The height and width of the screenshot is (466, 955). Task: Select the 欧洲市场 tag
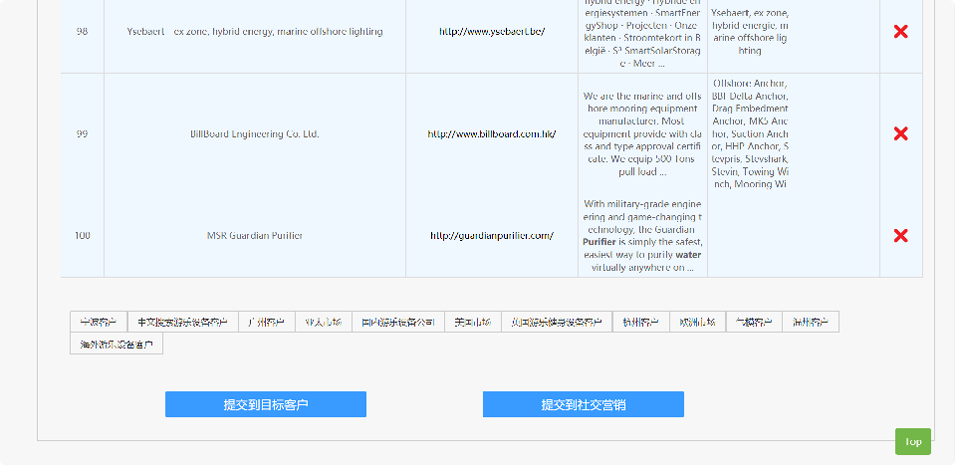point(697,322)
